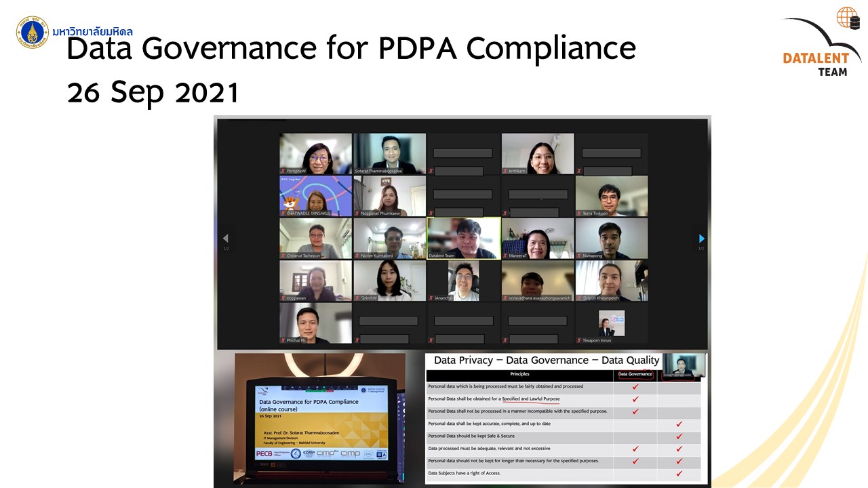Screen dimensions: 868x488
Task: Click the checkmark in Safe & Secure row
Action: [x=679, y=436]
